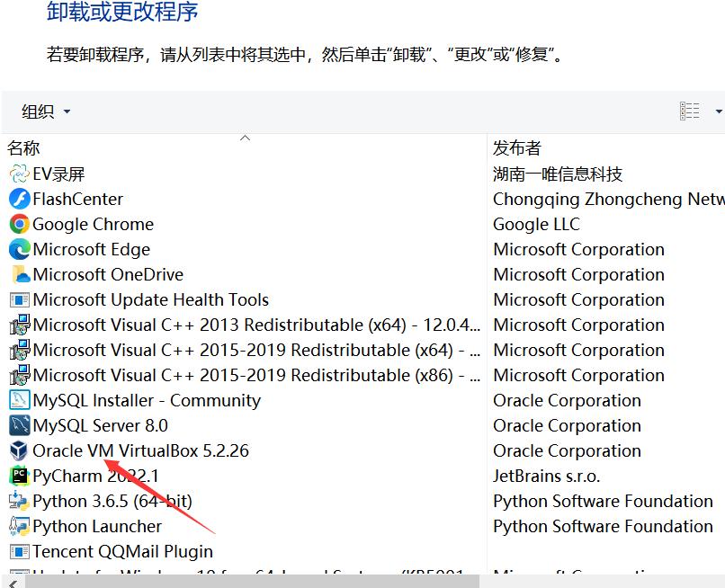Click the Microsoft OneDrive cloud icon
Viewport: 725px width, 588px height.
[x=20, y=274]
